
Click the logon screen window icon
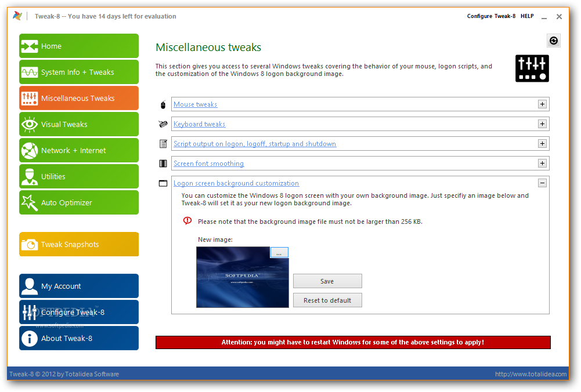pyautogui.click(x=163, y=183)
